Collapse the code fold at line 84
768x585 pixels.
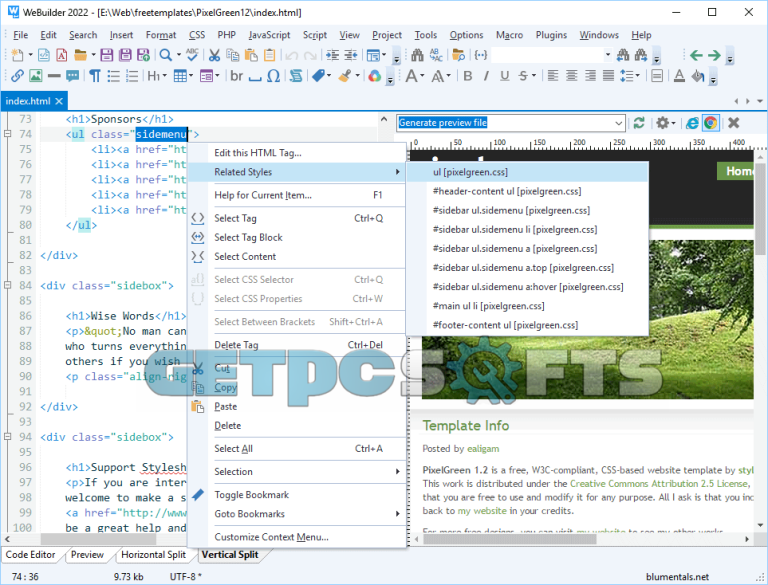tap(7, 285)
